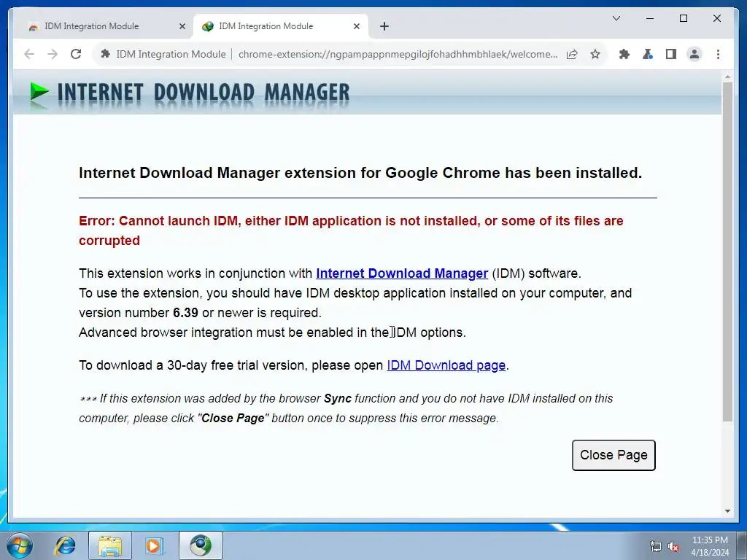The height and width of the screenshot is (560, 747).
Task: Open the Extensions puzzle menu in toolbar
Action: pyautogui.click(x=624, y=54)
